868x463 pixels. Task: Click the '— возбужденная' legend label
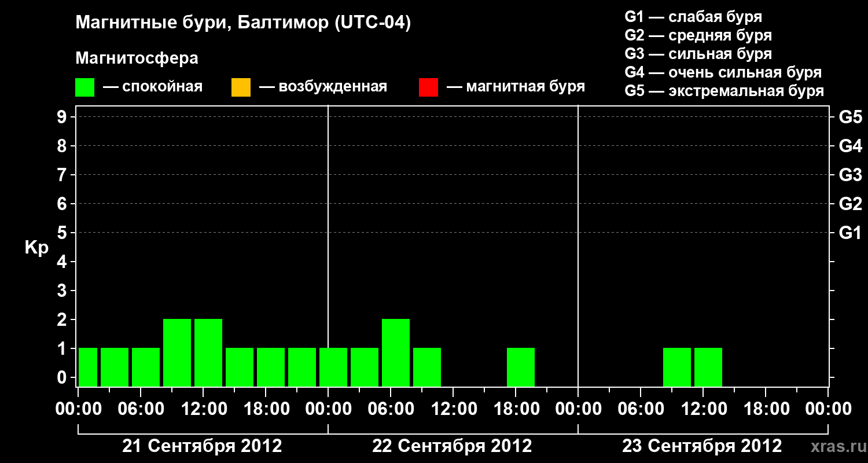tap(323, 87)
